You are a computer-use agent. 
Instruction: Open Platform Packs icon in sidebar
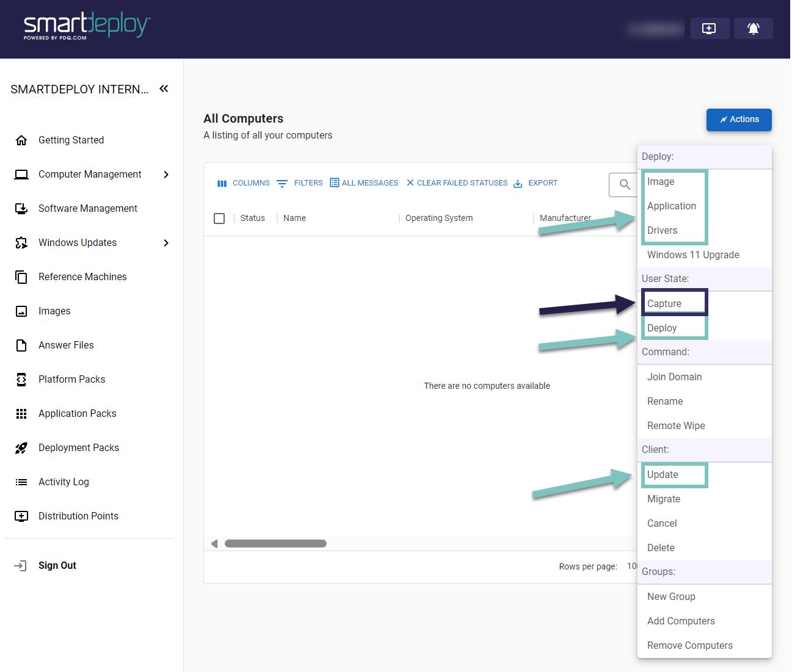pyautogui.click(x=21, y=380)
